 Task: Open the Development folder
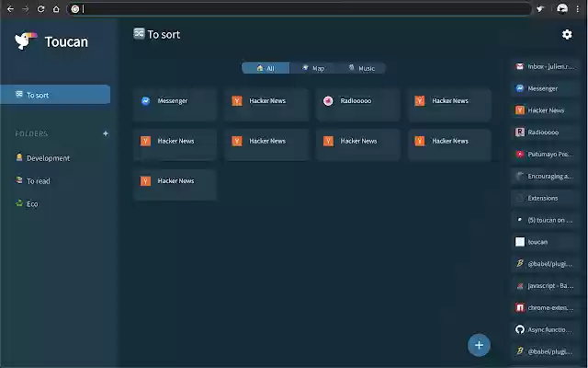(x=43, y=158)
